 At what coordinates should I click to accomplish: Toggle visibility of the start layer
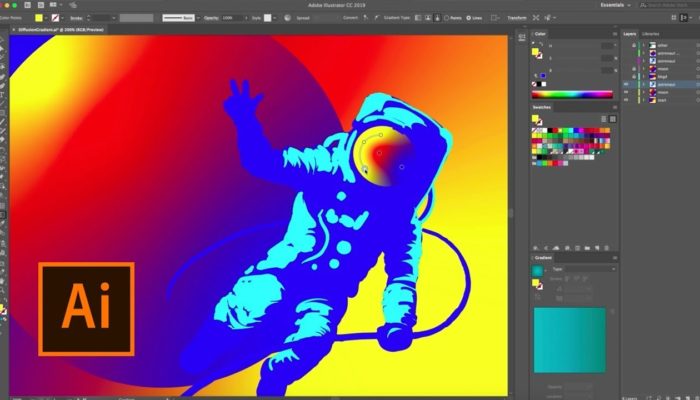pos(626,100)
